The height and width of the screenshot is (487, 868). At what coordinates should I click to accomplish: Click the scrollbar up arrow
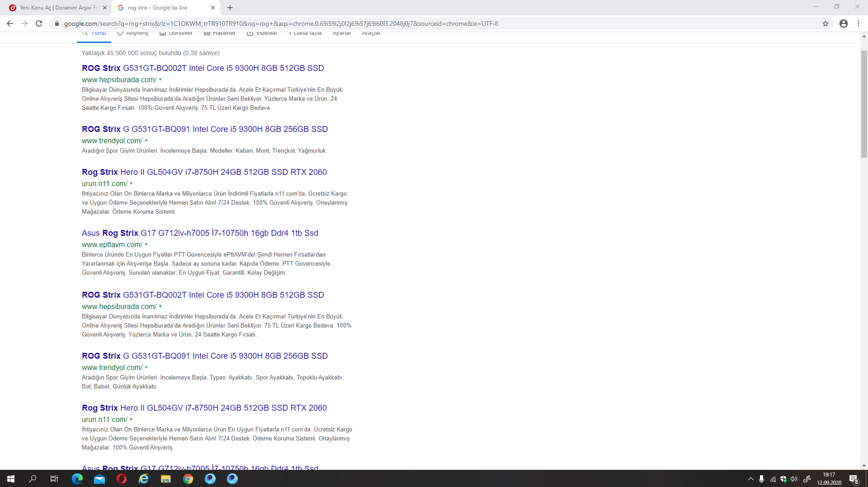[x=864, y=36]
